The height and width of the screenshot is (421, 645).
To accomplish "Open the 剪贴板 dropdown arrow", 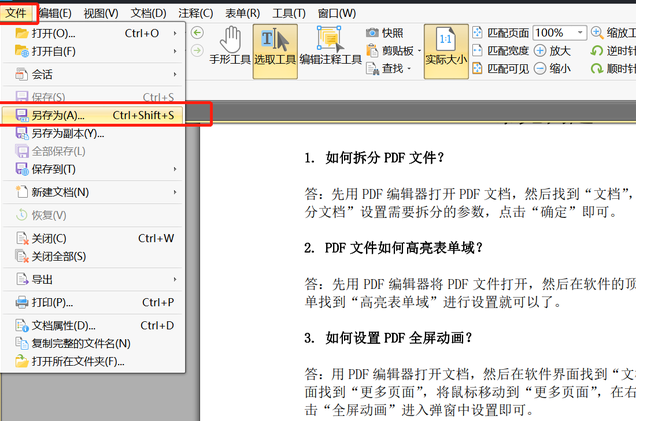I will click(x=419, y=51).
